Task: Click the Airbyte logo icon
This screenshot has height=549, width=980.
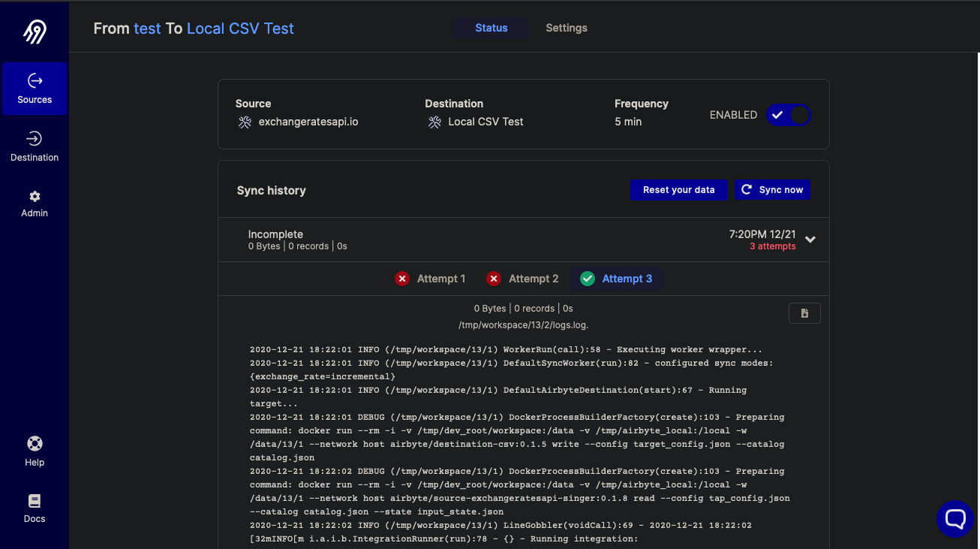Action: 33,30
